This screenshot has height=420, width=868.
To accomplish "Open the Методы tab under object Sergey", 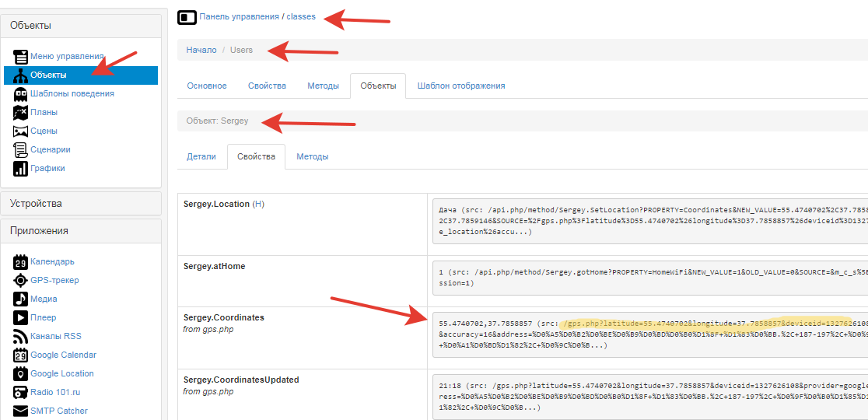I will [312, 156].
